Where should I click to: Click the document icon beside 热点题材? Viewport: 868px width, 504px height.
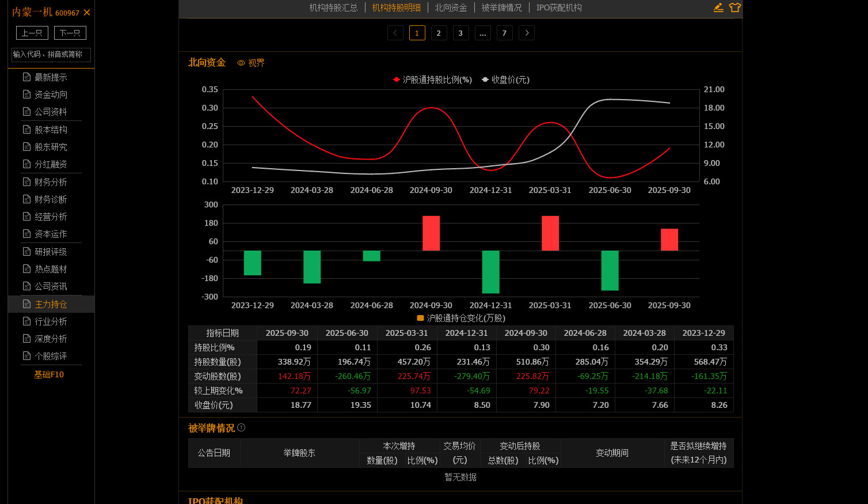(26, 268)
